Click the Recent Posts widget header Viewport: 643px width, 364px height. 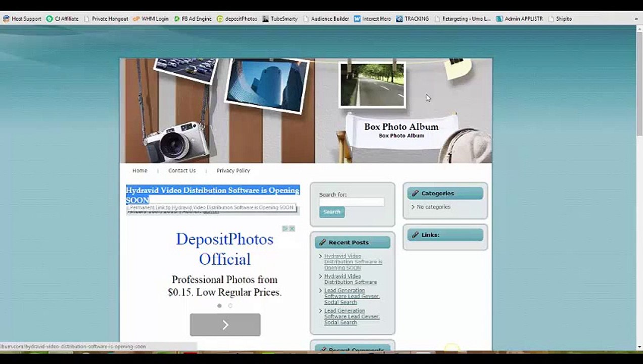[x=352, y=243]
